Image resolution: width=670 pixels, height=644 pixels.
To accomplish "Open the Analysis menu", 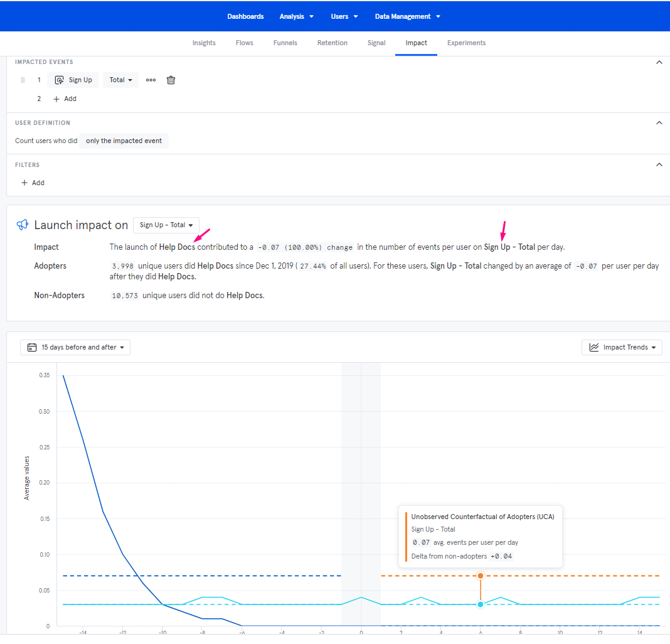I will pos(297,16).
